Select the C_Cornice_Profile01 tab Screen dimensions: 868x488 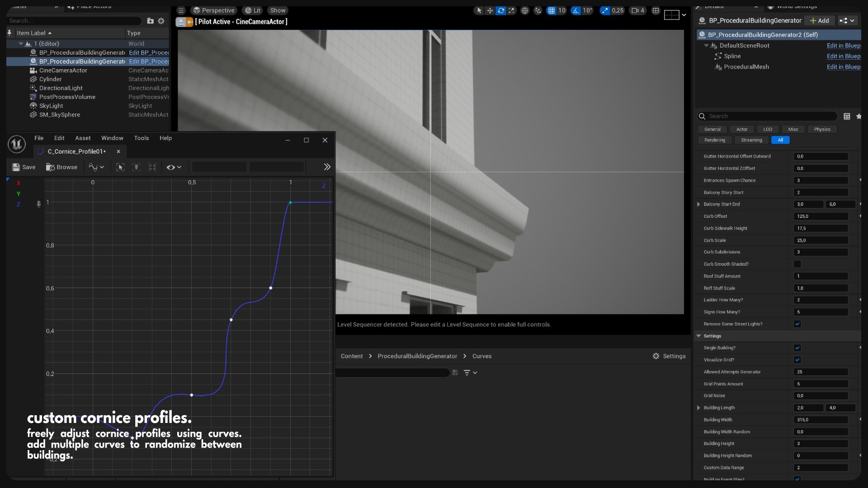(x=77, y=151)
